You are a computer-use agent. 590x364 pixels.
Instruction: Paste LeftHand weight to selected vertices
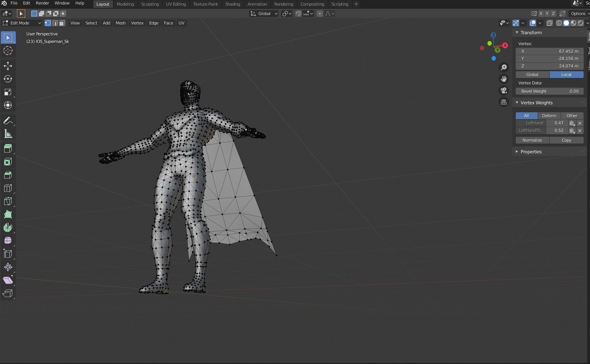[572, 123]
